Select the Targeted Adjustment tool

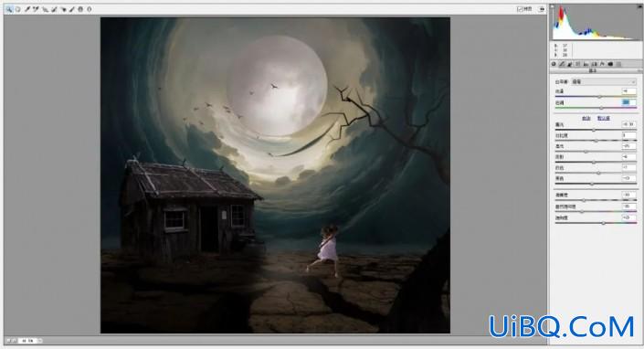pos(45,9)
